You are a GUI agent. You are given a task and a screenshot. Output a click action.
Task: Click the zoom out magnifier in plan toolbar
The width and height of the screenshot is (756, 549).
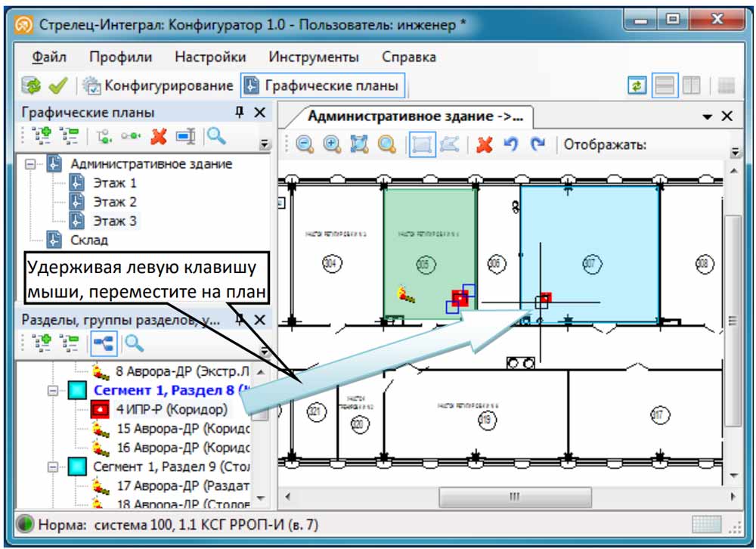coord(305,144)
